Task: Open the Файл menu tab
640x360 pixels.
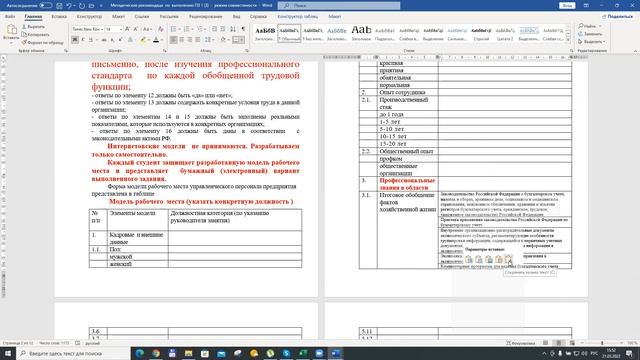Action: point(10,16)
